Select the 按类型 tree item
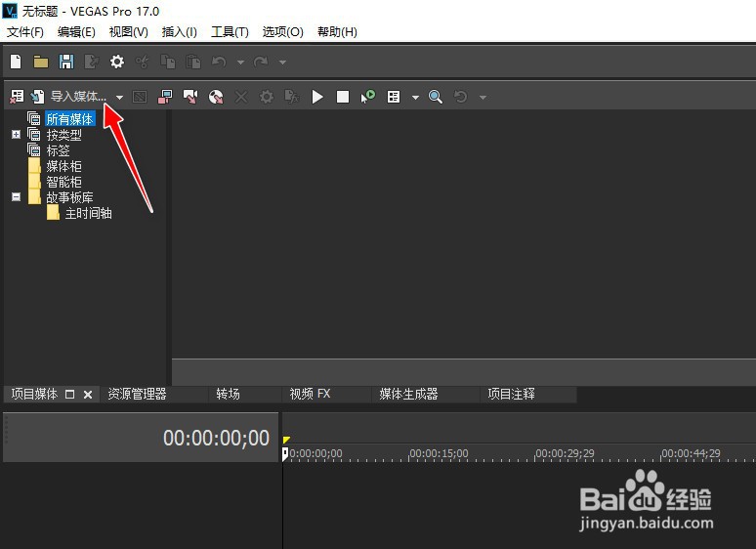Screen dimensions: 756x549 pyautogui.click(x=63, y=135)
